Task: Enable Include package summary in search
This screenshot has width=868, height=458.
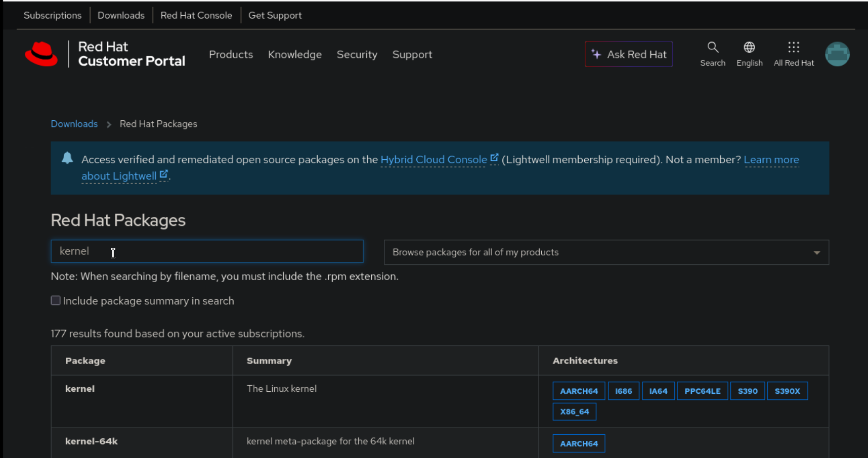Action: point(56,301)
